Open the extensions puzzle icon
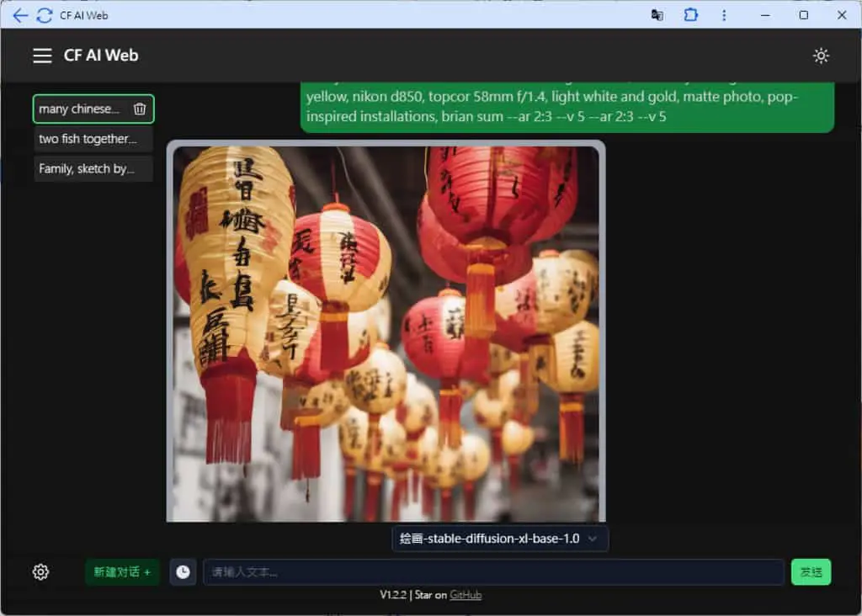862x616 pixels. pos(690,15)
